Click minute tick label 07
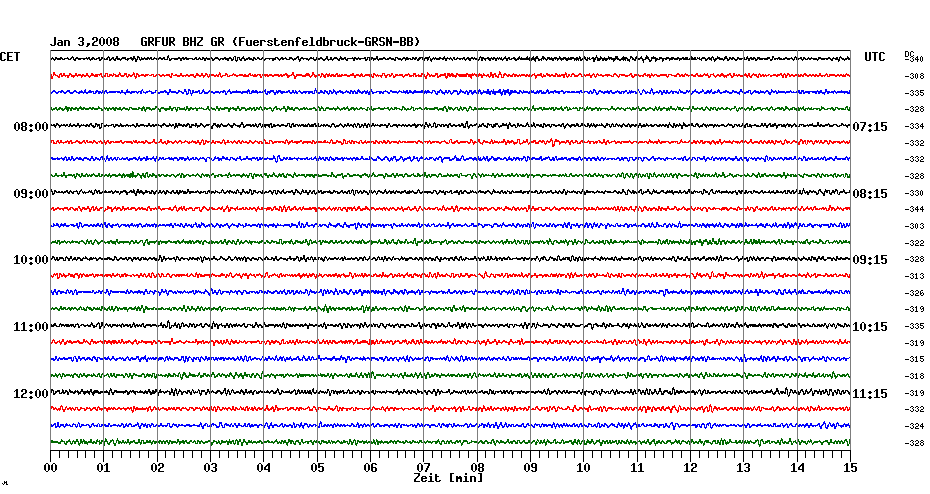The image size is (930, 494). (423, 467)
